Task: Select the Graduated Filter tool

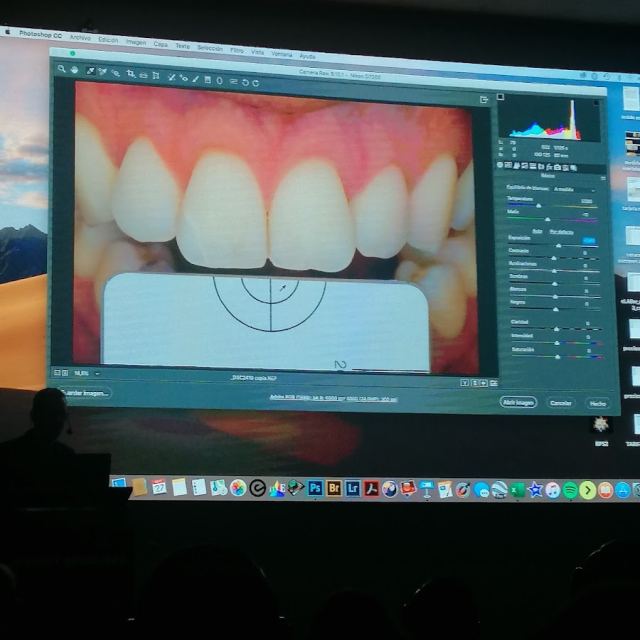Action: pyautogui.click(x=208, y=80)
